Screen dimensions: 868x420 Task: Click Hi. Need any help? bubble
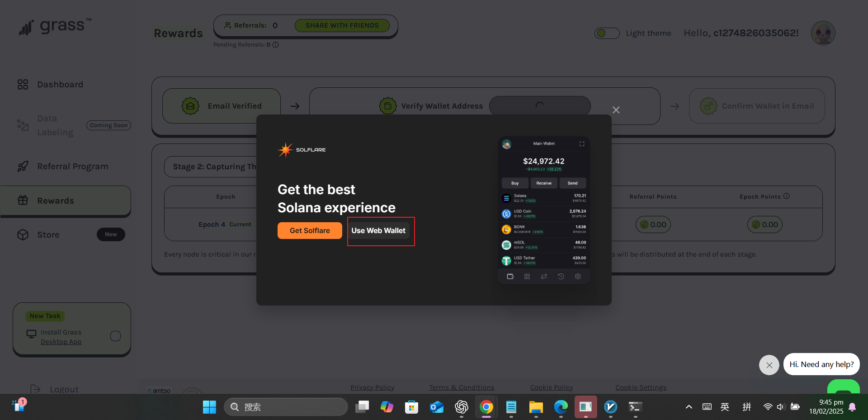click(821, 364)
